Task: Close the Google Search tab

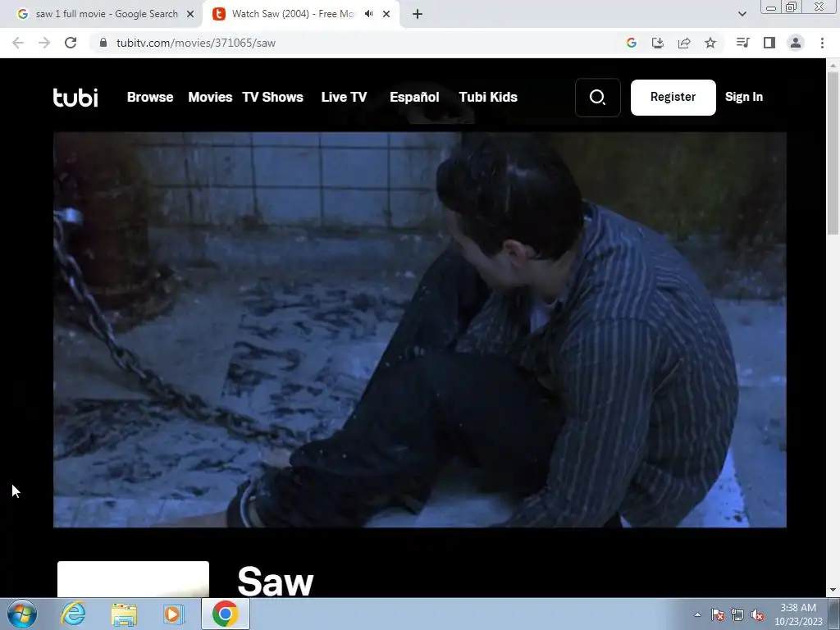Action: pyautogui.click(x=190, y=14)
